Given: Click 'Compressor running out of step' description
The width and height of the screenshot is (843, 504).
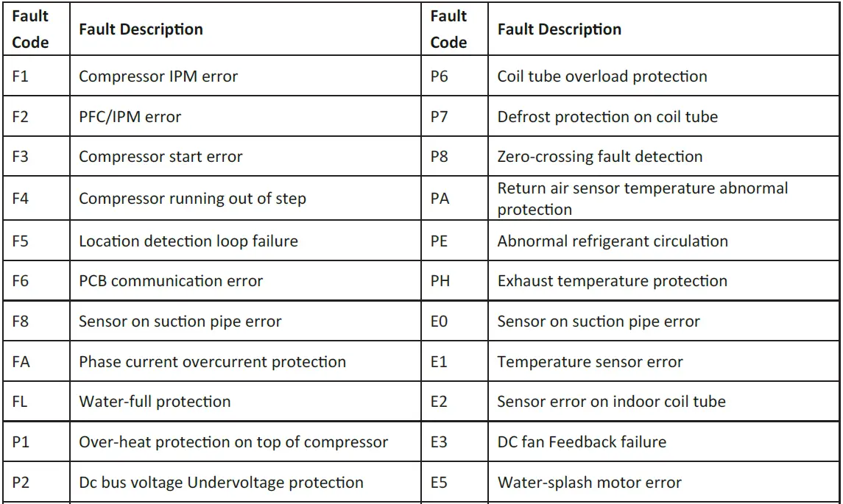Looking at the screenshot, I should (192, 198).
